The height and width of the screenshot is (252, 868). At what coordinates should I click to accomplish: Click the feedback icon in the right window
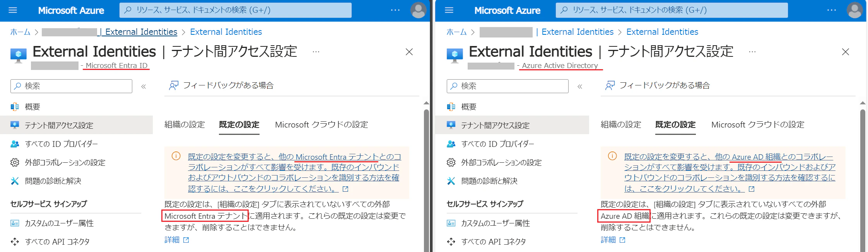(x=610, y=85)
